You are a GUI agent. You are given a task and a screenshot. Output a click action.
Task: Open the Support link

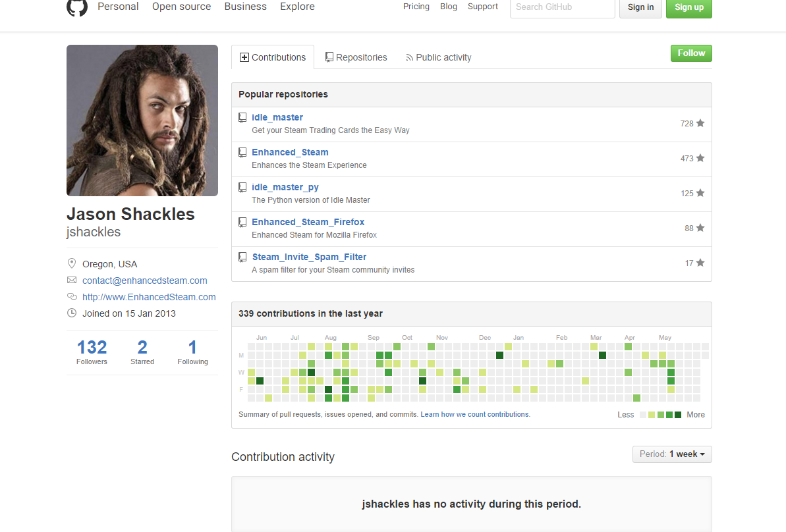(483, 7)
